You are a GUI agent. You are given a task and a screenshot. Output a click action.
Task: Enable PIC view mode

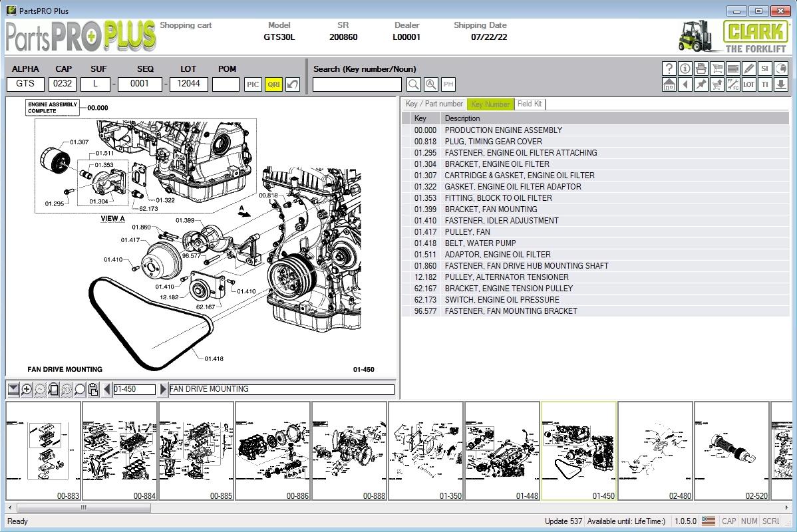(253, 84)
